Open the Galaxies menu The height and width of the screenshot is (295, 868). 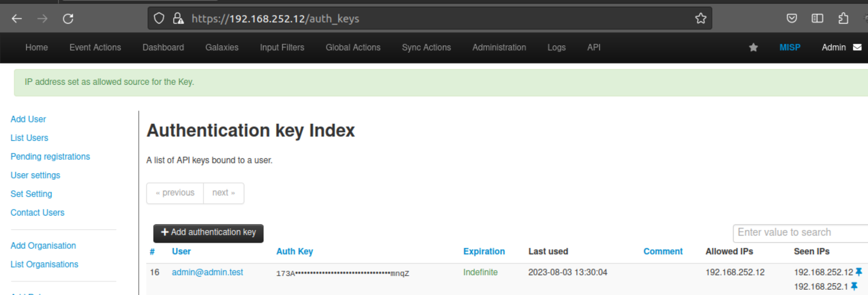(x=222, y=48)
